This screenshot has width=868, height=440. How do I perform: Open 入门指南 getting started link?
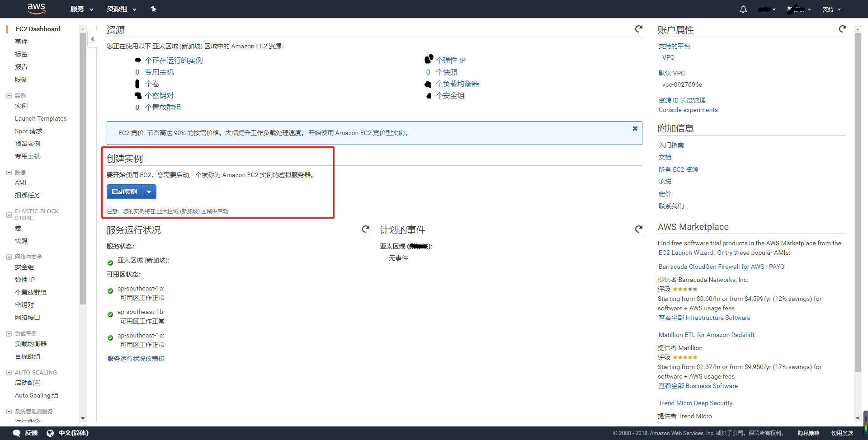tap(671, 145)
